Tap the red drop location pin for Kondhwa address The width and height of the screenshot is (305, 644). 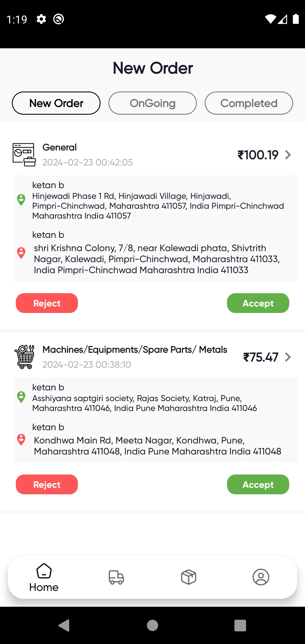point(21,440)
